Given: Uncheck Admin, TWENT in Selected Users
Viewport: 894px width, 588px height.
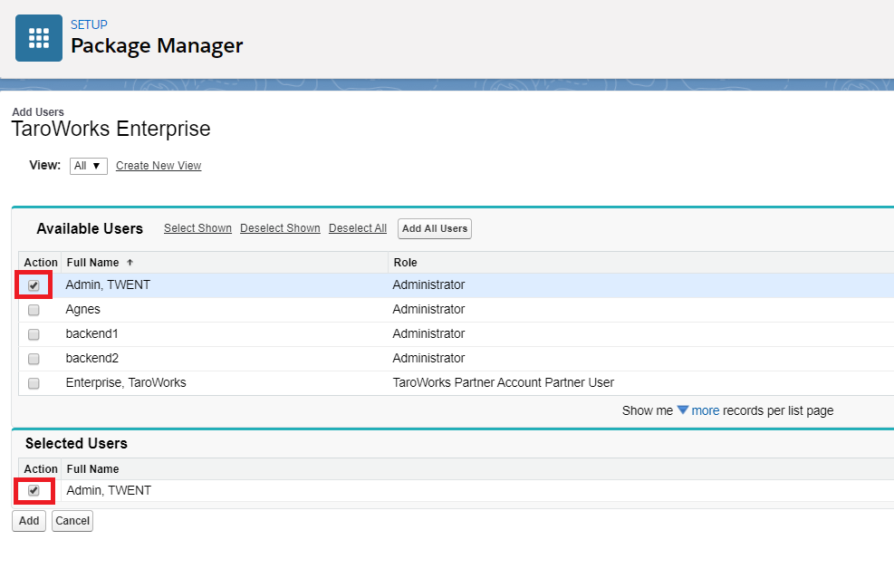Looking at the screenshot, I should [34, 490].
